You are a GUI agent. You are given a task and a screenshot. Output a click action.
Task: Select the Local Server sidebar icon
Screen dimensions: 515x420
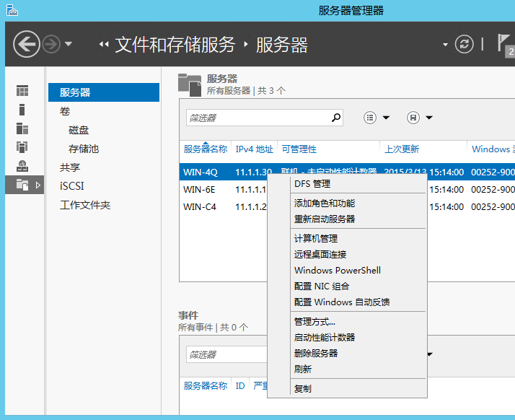point(22,110)
